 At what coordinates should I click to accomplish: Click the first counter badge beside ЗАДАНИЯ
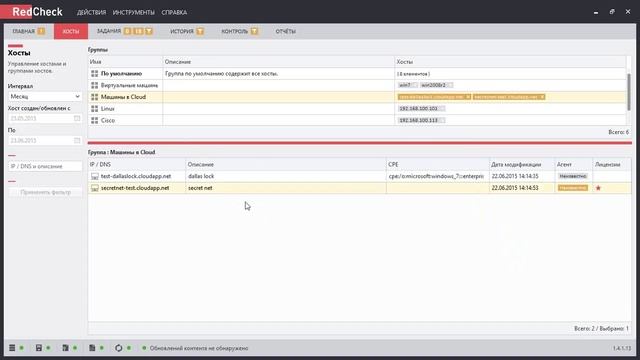click(127, 31)
